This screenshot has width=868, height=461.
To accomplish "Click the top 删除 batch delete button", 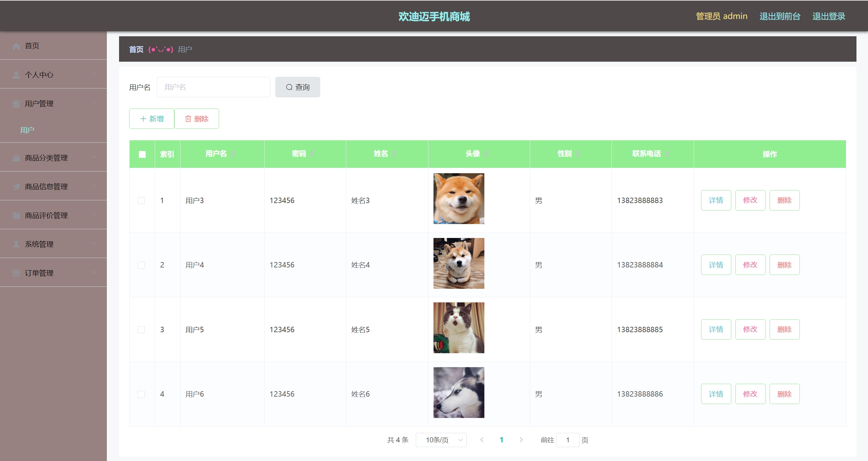I will tap(197, 119).
